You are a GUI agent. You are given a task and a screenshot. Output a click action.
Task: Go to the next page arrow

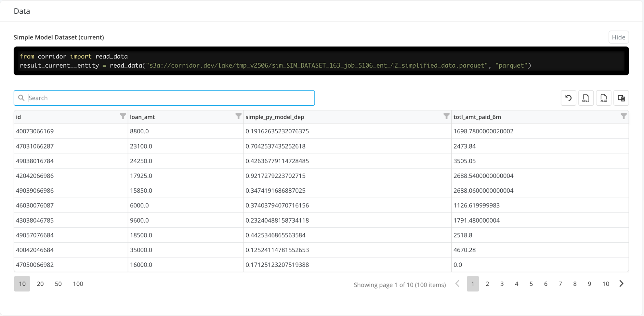[621, 284]
